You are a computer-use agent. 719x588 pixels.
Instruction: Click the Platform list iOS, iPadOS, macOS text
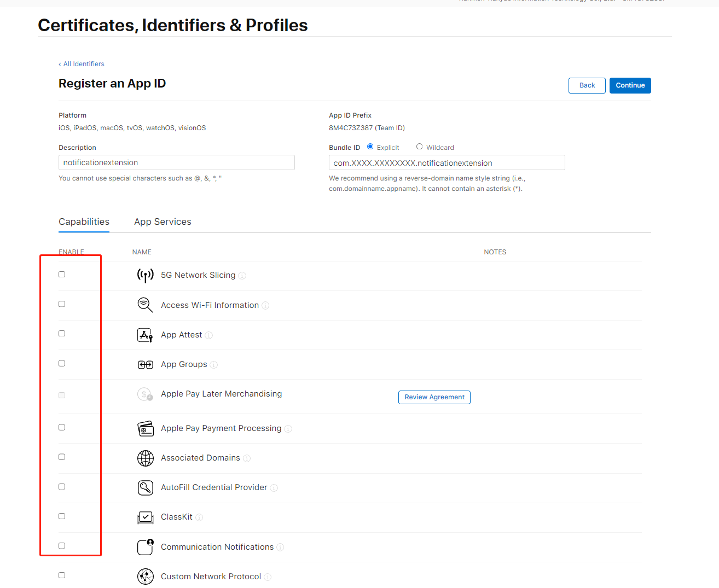(132, 128)
